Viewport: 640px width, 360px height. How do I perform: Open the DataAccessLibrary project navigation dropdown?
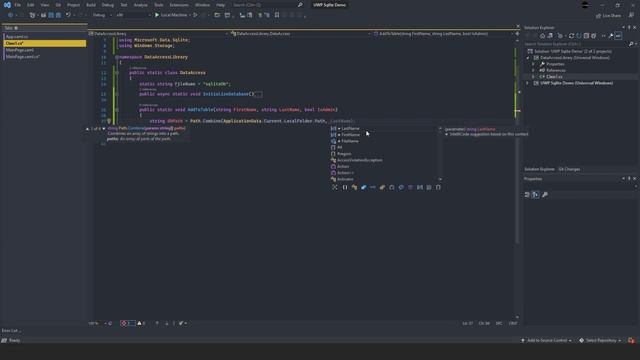point(159,33)
